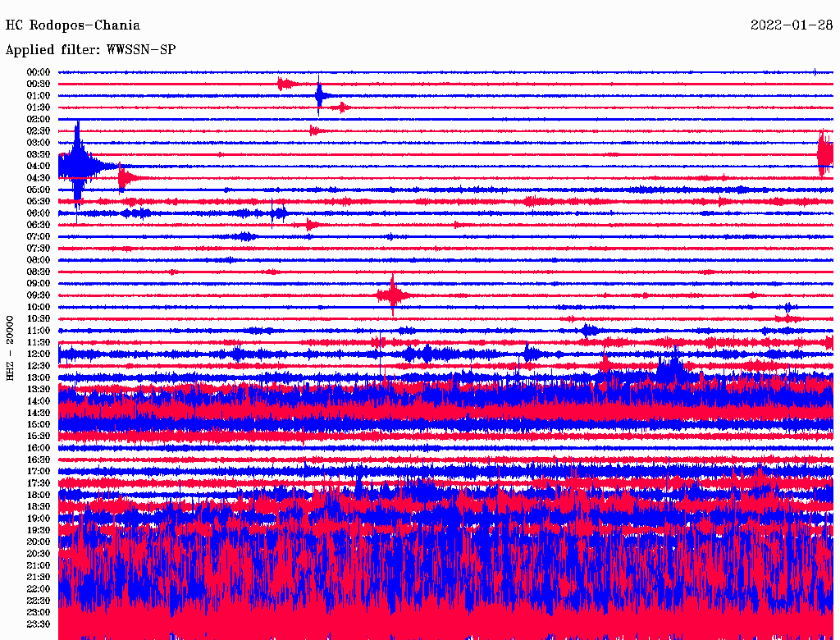
Task: Click the blue event on the 11:00 trace
Action: tap(587, 330)
